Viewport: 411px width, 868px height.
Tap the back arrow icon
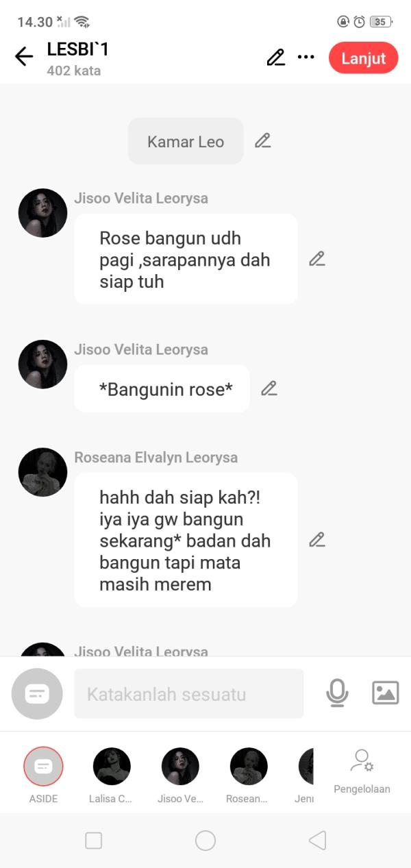click(x=24, y=57)
